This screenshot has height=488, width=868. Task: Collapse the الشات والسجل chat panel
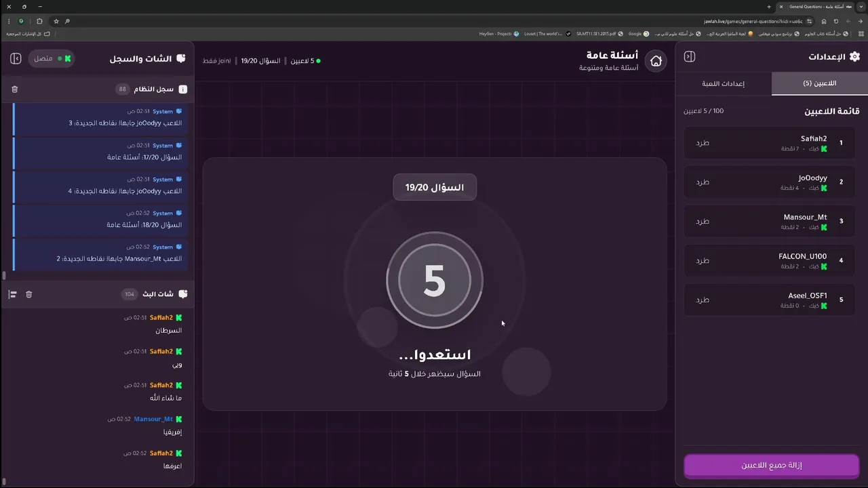click(x=16, y=58)
